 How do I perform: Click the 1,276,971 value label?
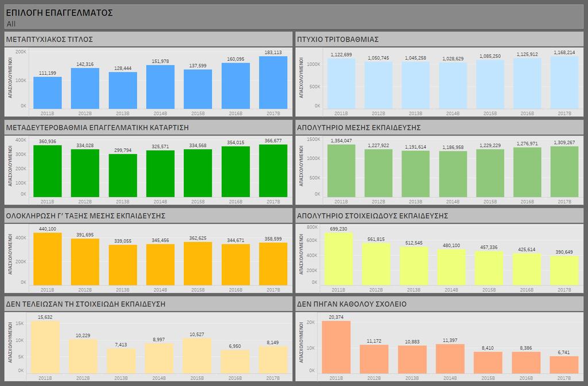coord(527,144)
